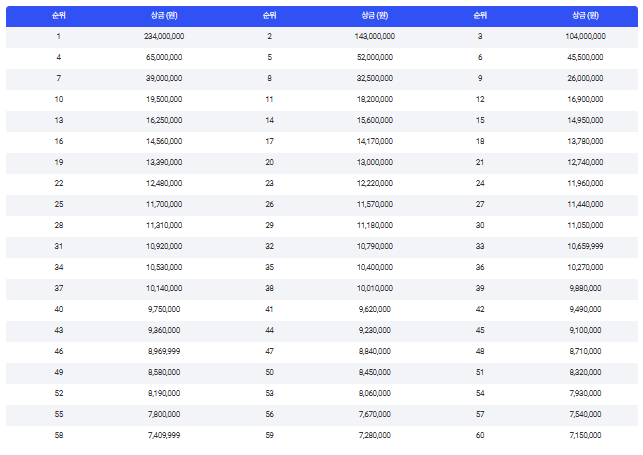Image resolution: width=643 pixels, height=455 pixels.
Task: Click the 10,920,000 prize value
Action: (x=164, y=246)
